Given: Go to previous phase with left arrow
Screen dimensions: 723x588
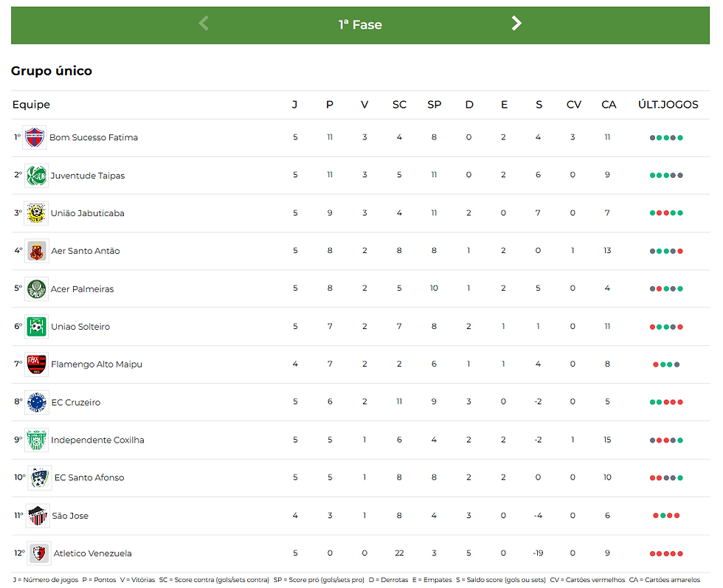Looking at the screenshot, I should [204, 24].
